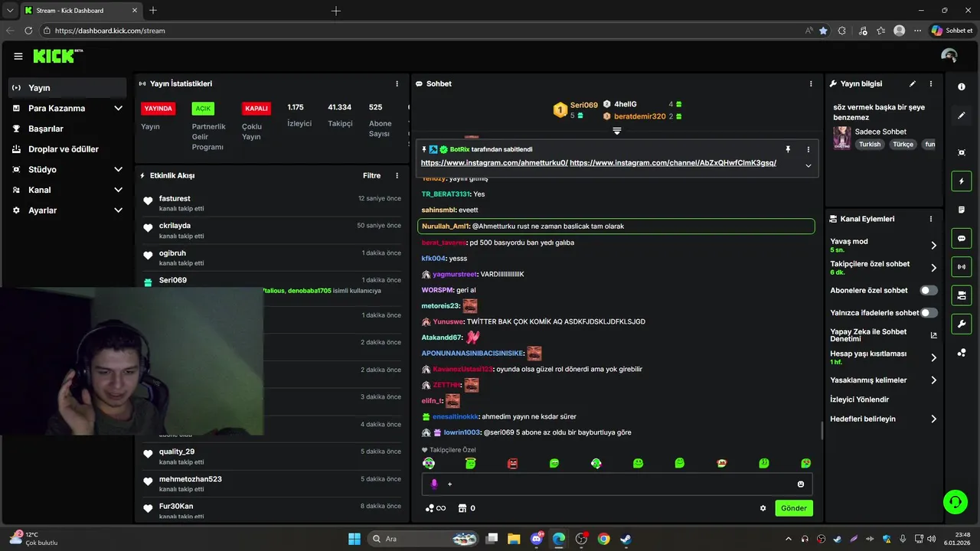Click the chat message text input field
980x551 pixels.
point(617,484)
